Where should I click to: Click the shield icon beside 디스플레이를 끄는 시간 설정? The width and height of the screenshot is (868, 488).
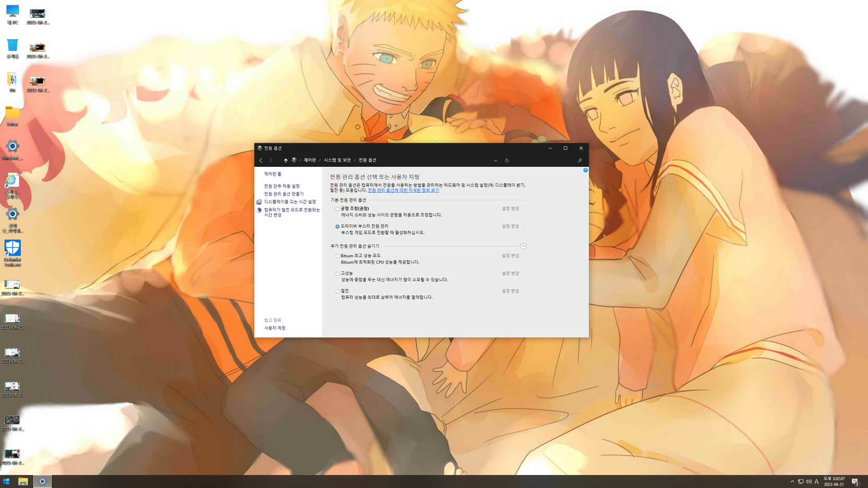[x=259, y=202]
